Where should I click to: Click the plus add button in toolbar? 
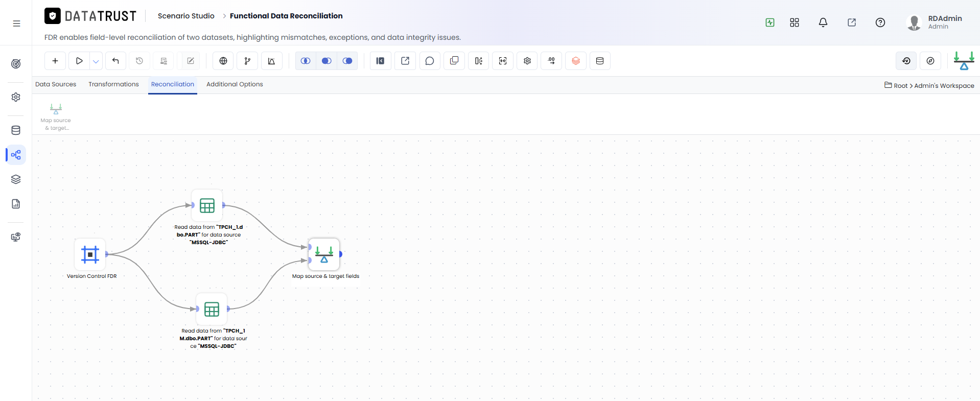pyautogui.click(x=55, y=61)
